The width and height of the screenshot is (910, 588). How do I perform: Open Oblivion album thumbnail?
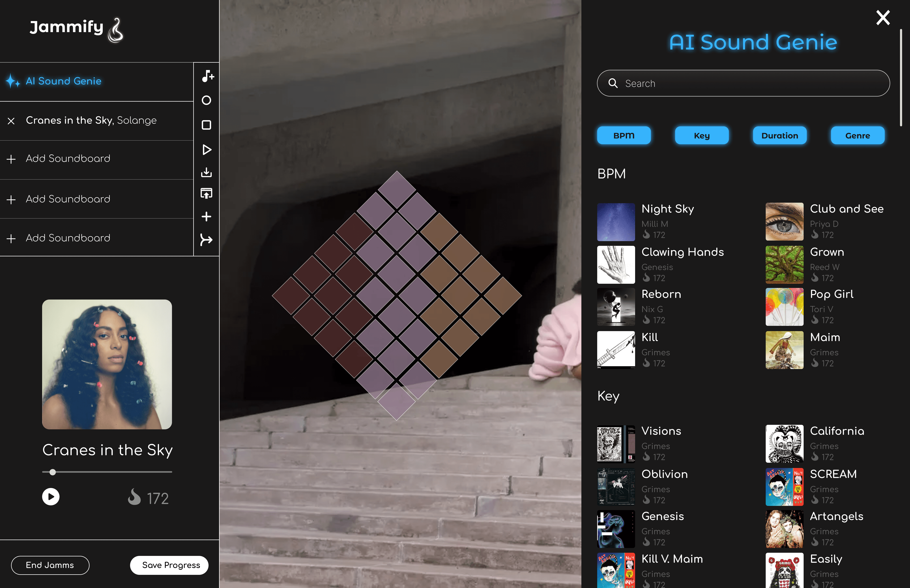click(x=616, y=487)
